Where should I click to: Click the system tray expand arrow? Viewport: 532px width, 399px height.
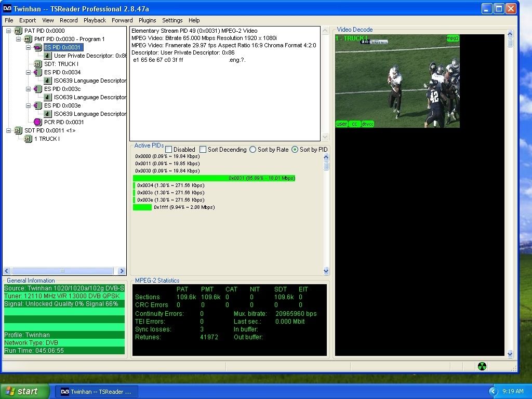pyautogui.click(x=493, y=391)
